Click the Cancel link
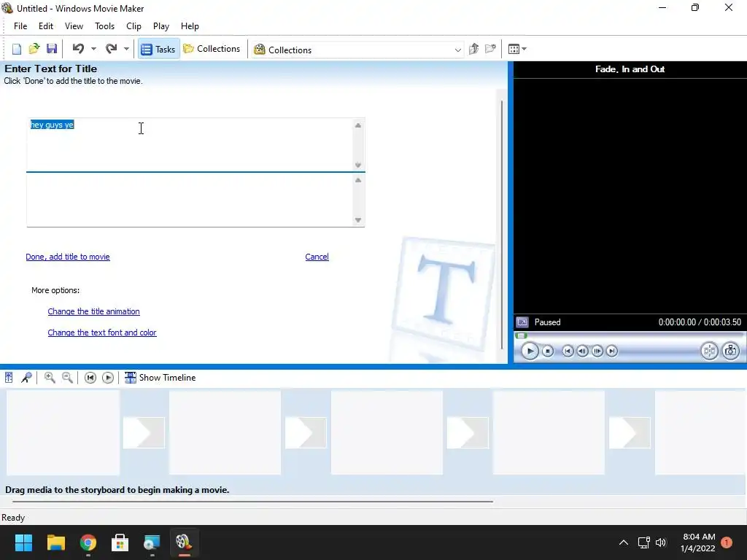The height and width of the screenshot is (560, 747). (x=317, y=257)
